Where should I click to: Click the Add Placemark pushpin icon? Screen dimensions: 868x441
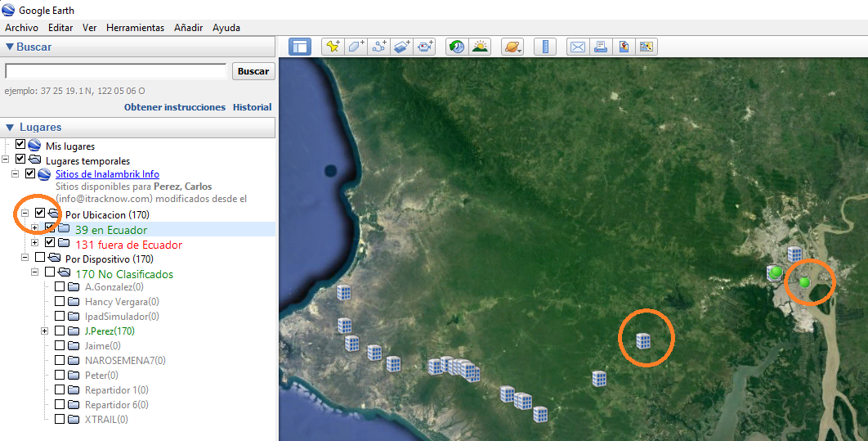click(x=333, y=47)
